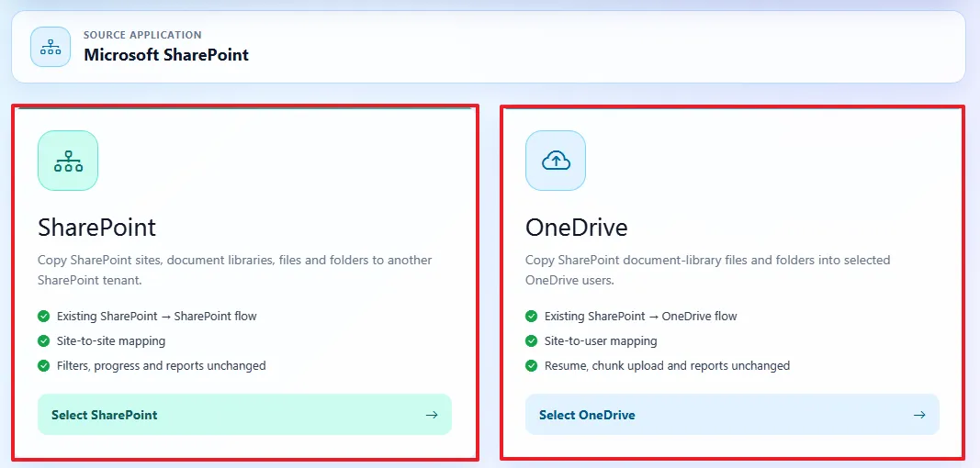The width and height of the screenshot is (980, 468).
Task: Choose the Select OneDrive button
Action: click(x=732, y=414)
